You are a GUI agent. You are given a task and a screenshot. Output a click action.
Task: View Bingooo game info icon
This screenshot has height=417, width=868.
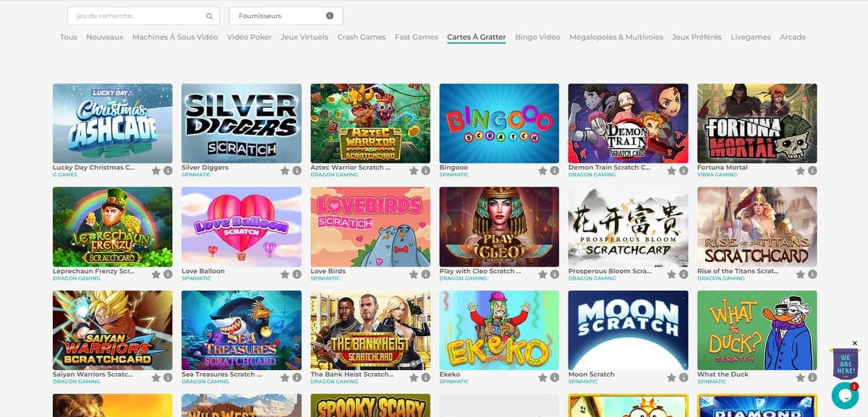pyautogui.click(x=554, y=171)
